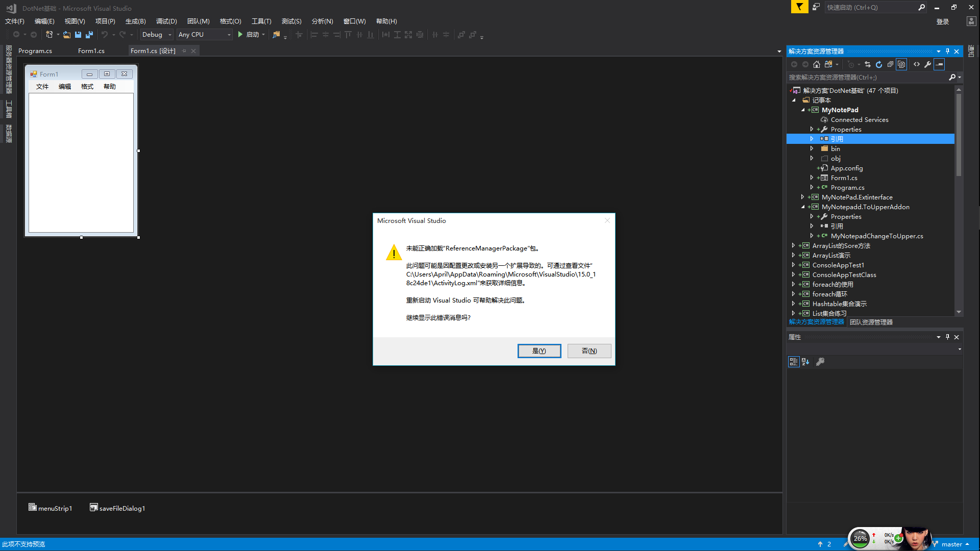Expand the bin folder in MyNotePad
The width and height of the screenshot is (980, 551).
812,148
